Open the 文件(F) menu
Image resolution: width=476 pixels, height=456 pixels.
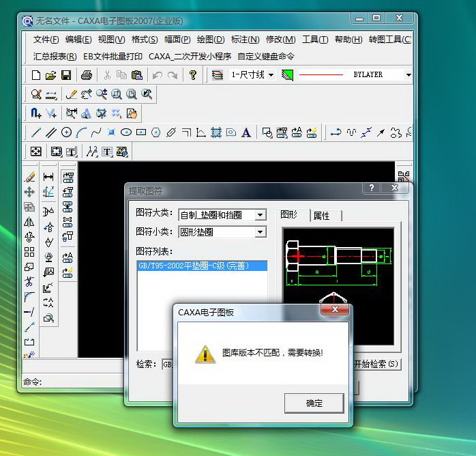pos(46,40)
